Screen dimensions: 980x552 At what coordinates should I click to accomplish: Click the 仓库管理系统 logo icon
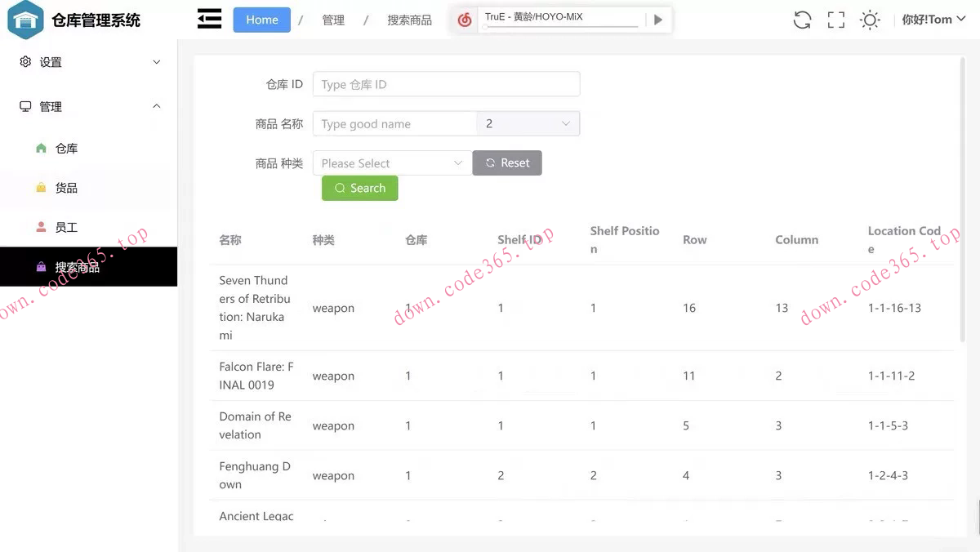point(24,18)
